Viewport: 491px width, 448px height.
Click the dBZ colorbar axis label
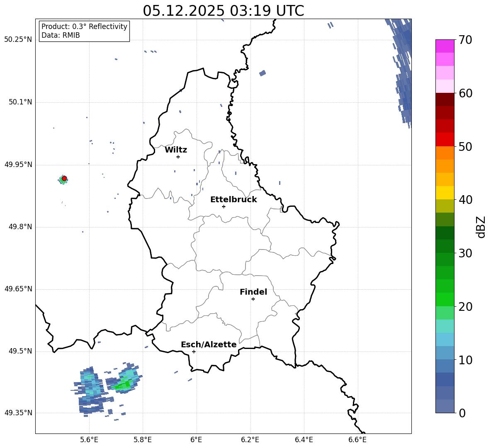[481, 227]
